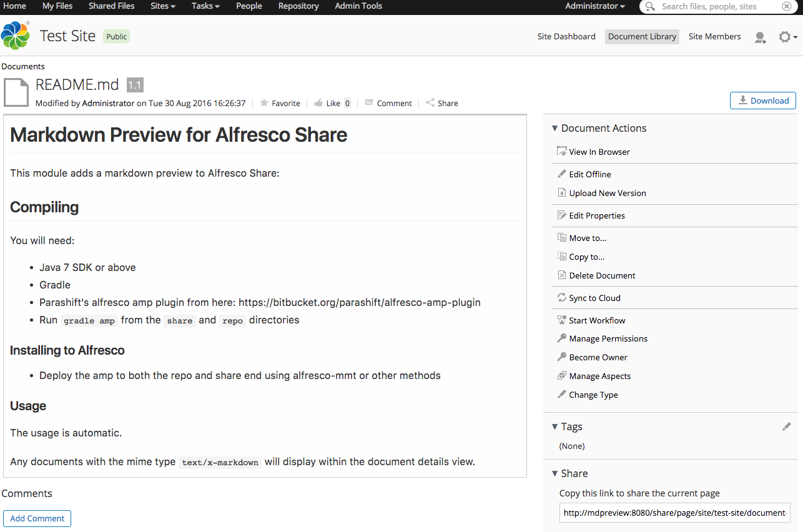Click the Delete Document icon
This screenshot has width=803, height=532.
[x=562, y=275]
